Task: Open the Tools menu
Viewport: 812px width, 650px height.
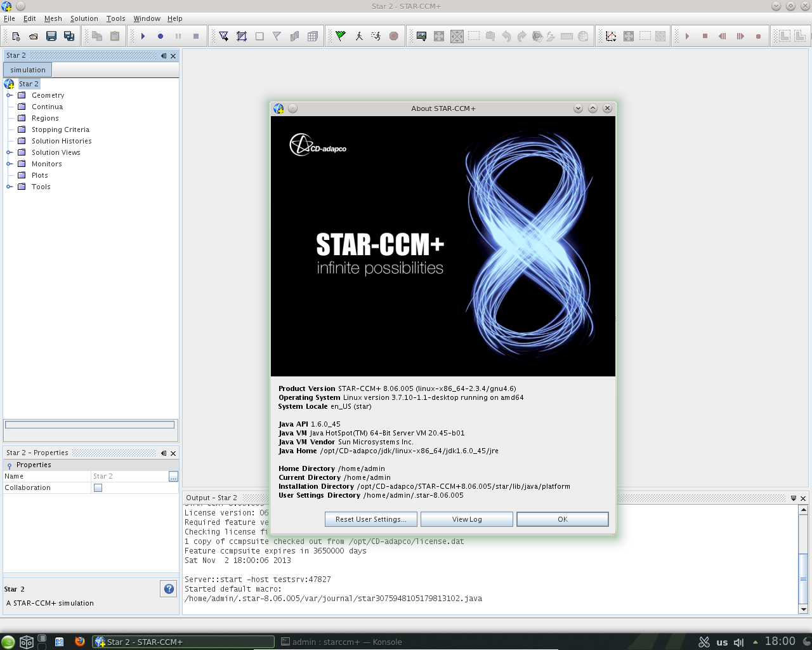Action: [x=116, y=18]
